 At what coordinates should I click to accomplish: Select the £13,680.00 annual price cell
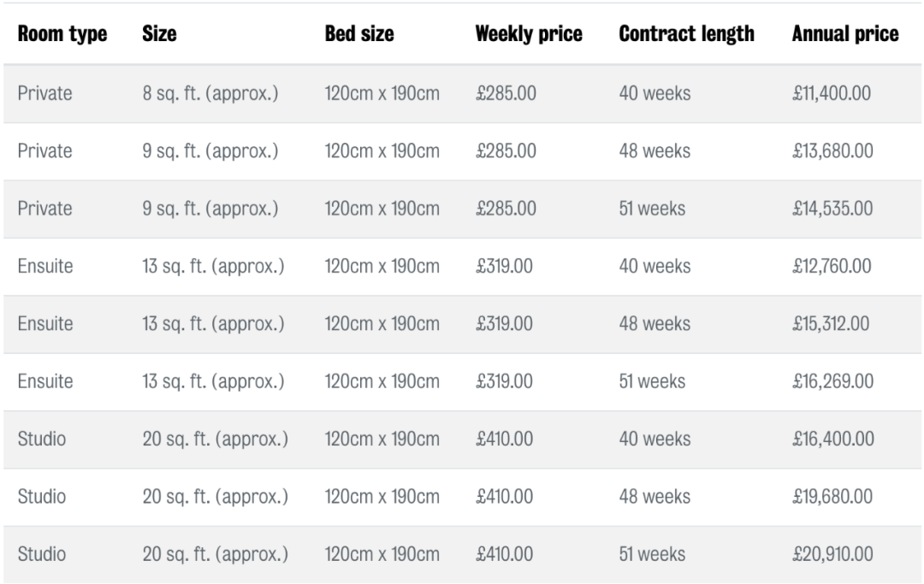832,151
